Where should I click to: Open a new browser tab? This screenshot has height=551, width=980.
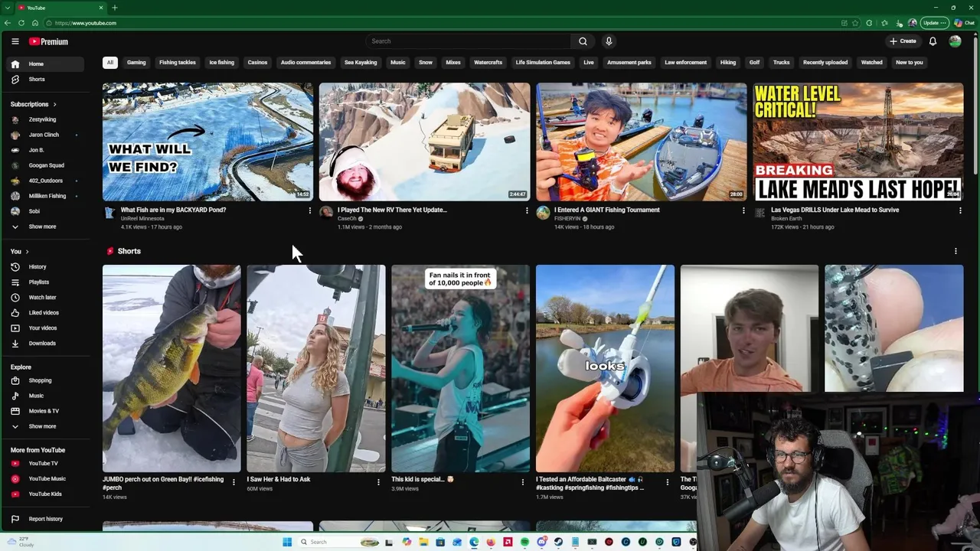tap(114, 8)
